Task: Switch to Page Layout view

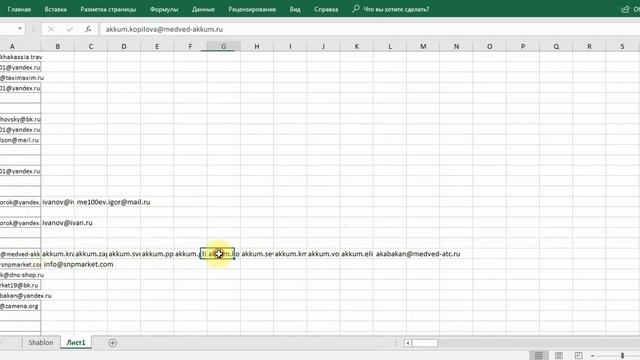Action: tap(559, 356)
